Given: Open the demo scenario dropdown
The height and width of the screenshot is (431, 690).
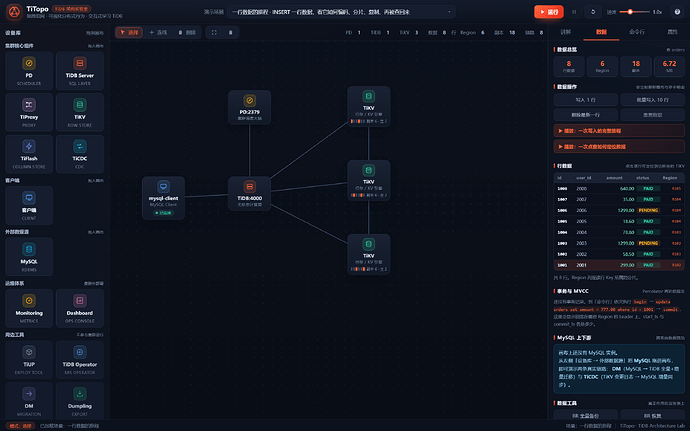Looking at the screenshot, I should tap(341, 12).
